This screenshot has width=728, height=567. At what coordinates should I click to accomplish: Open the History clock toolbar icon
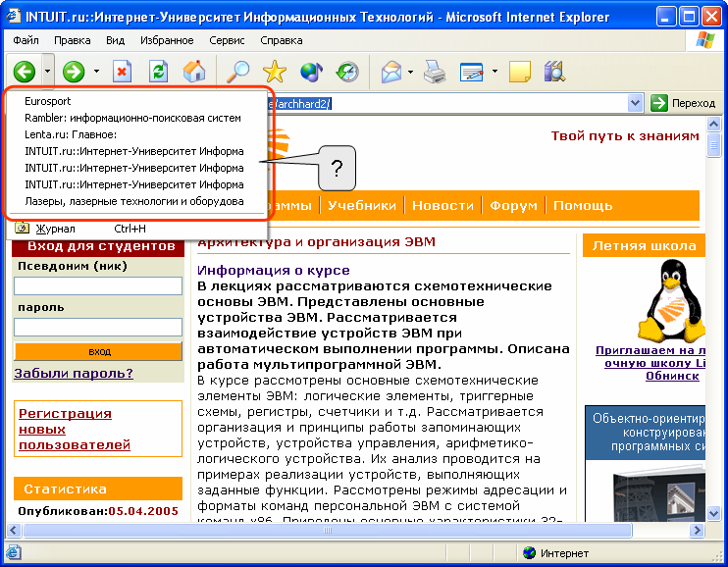tap(347, 72)
